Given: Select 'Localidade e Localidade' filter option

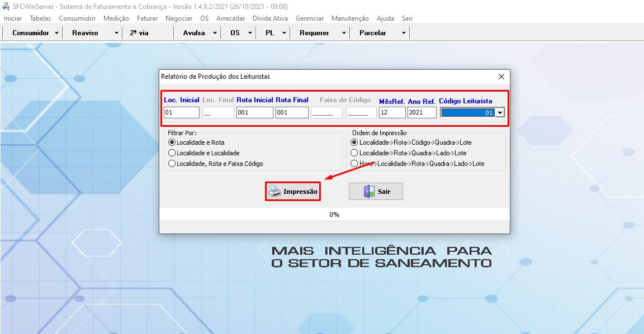Looking at the screenshot, I should point(172,153).
